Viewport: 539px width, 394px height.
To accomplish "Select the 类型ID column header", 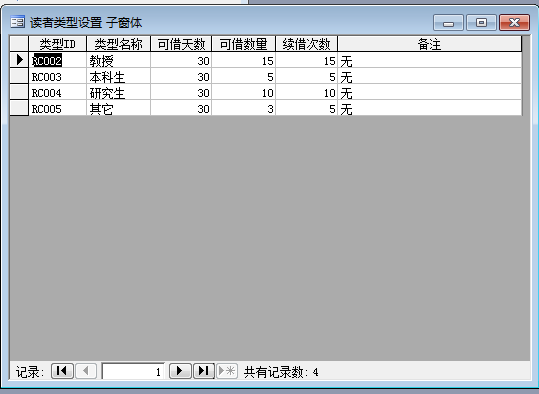I will coord(57,44).
